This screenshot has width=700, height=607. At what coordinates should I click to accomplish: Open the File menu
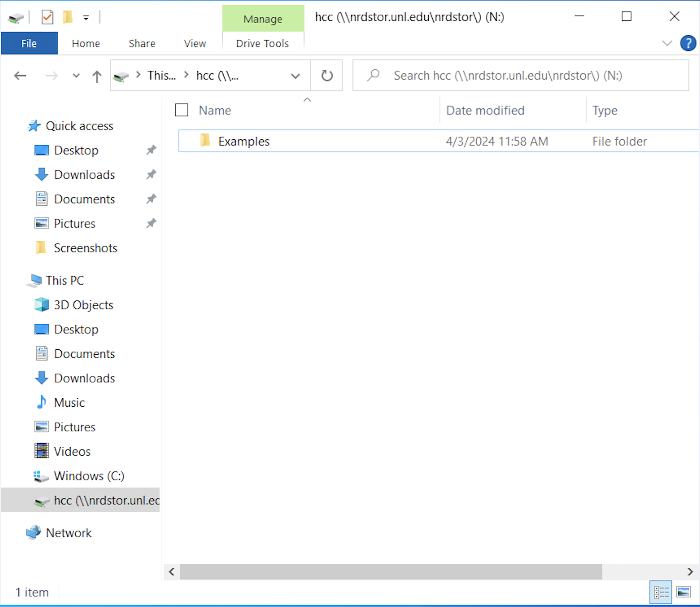tap(29, 44)
